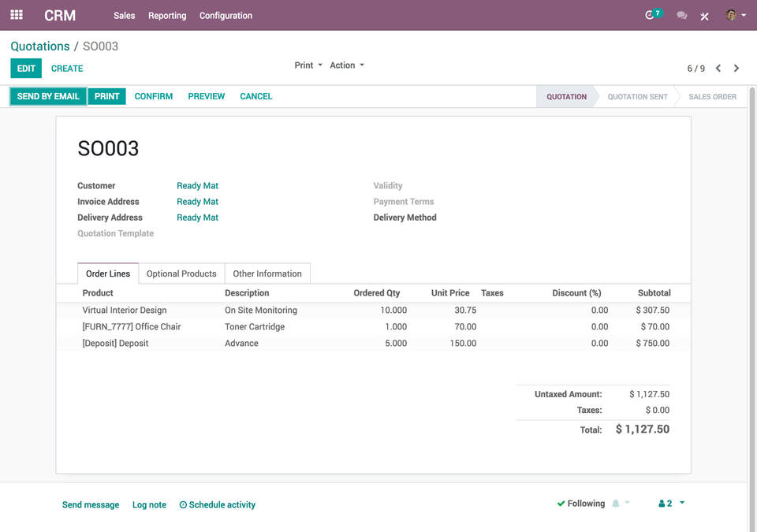The height and width of the screenshot is (532, 757).
Task: Open the Discuss messages panel
Action: point(681,15)
